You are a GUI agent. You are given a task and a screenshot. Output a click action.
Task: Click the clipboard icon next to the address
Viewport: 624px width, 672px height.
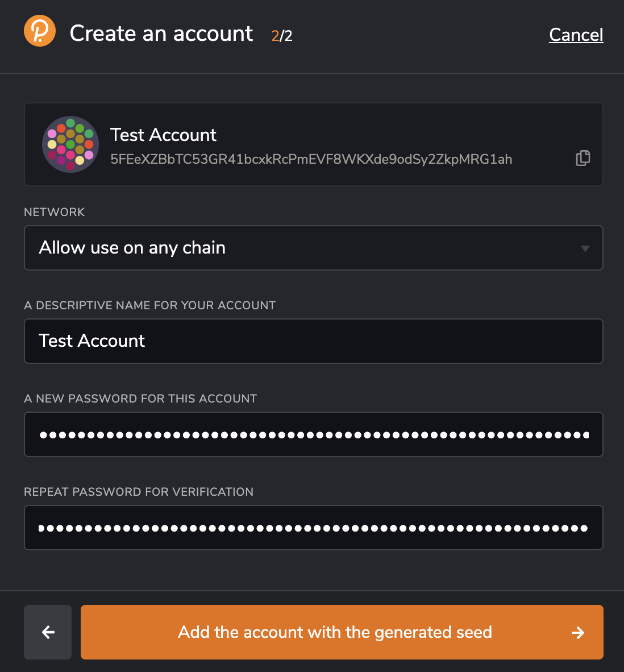pyautogui.click(x=583, y=158)
